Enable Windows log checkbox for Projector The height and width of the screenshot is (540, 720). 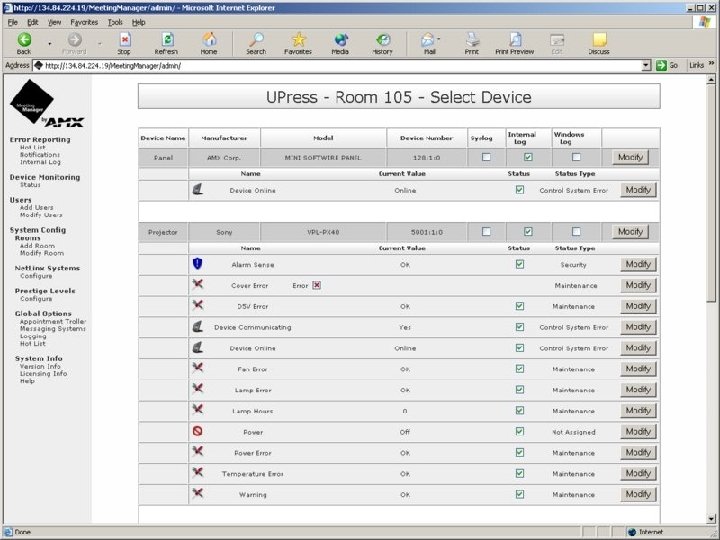click(x=576, y=231)
